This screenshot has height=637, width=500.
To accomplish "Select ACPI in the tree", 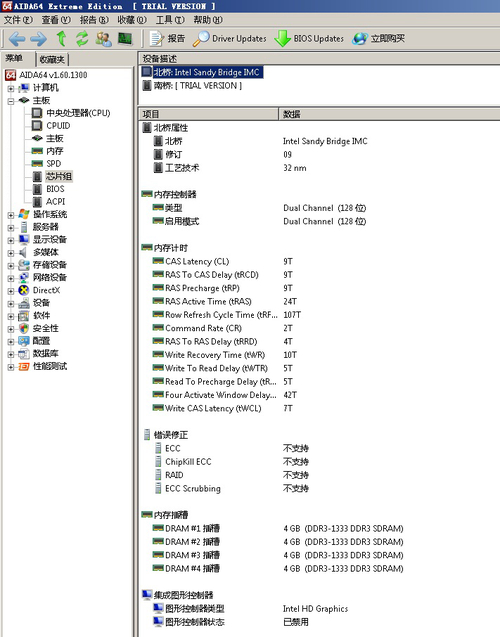I will click(55, 202).
